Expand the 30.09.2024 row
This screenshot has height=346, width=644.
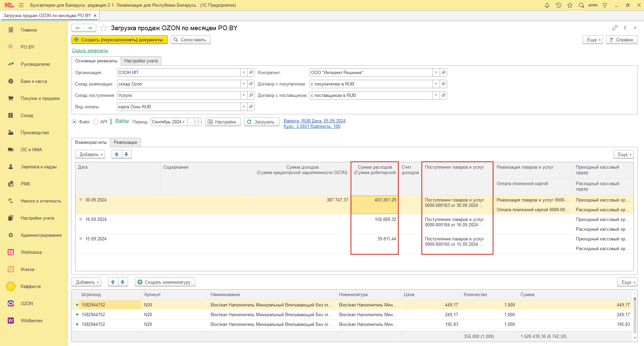click(x=81, y=200)
